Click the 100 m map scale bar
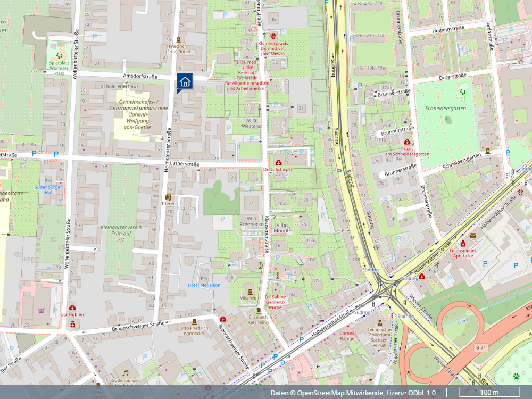This screenshot has height=399, width=532. pos(489,393)
